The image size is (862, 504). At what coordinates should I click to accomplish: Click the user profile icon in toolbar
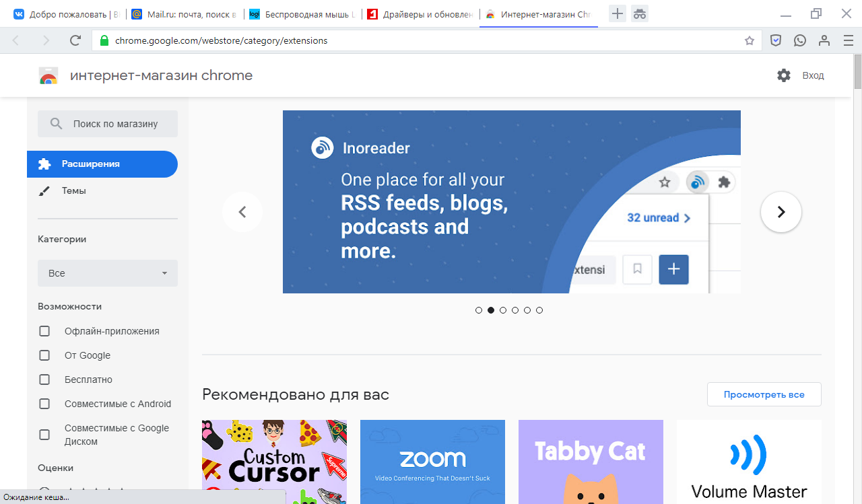[x=824, y=40]
